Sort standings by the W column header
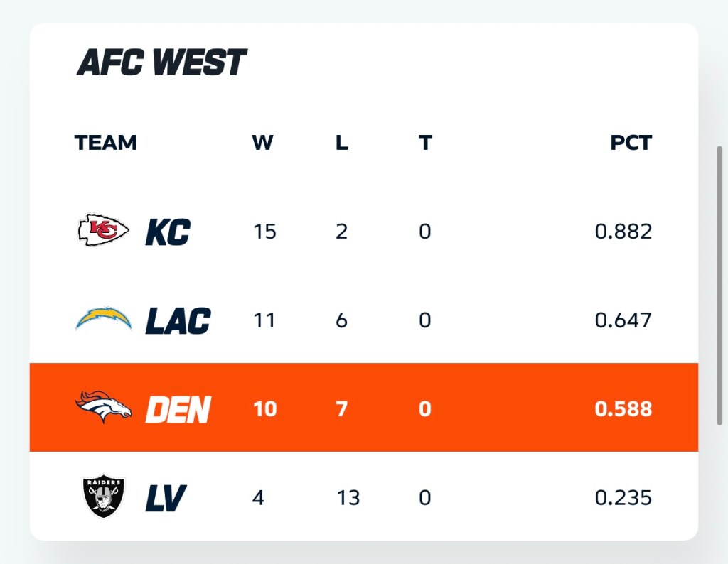The width and height of the screenshot is (728, 564). click(262, 143)
